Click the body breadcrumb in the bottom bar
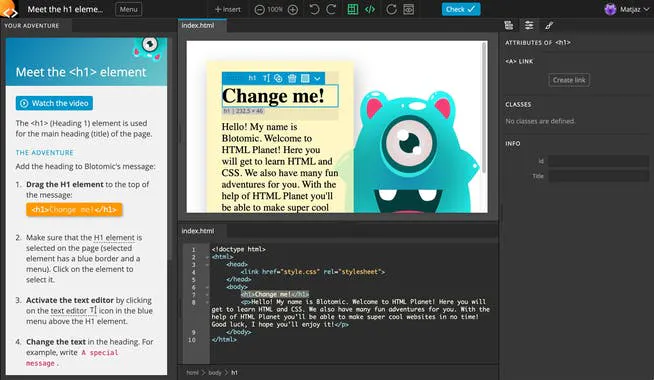 [215, 372]
